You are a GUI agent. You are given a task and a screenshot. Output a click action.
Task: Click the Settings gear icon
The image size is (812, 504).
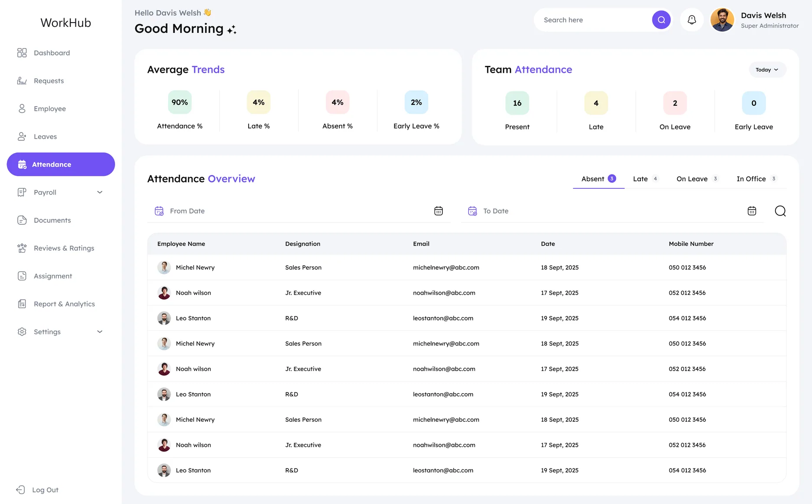pyautogui.click(x=22, y=332)
